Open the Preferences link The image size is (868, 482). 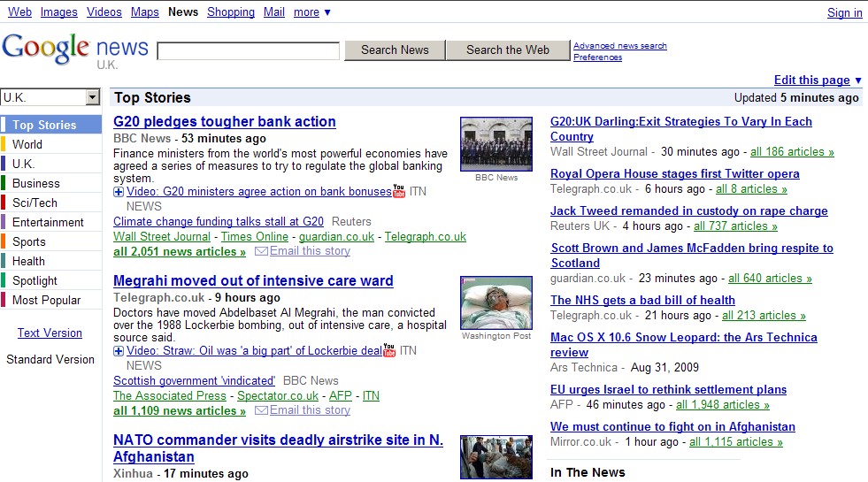tap(598, 57)
